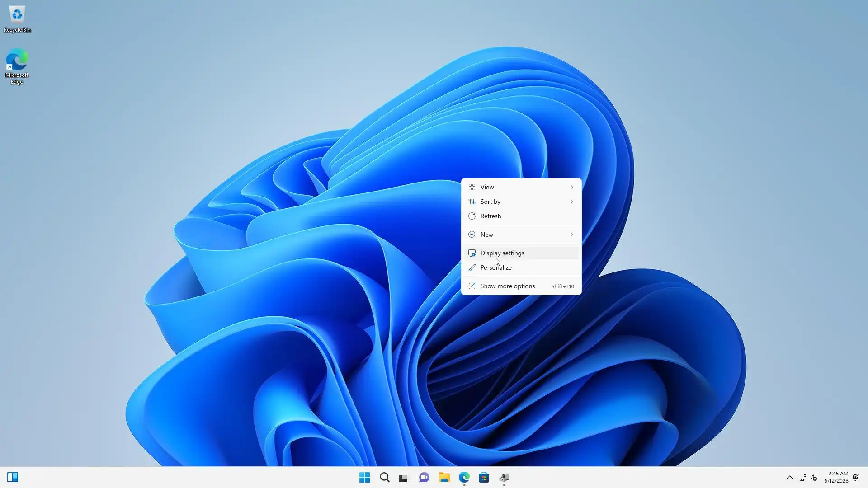Open Microsoft Store from taskbar
This screenshot has width=868, height=488.
[484, 477]
